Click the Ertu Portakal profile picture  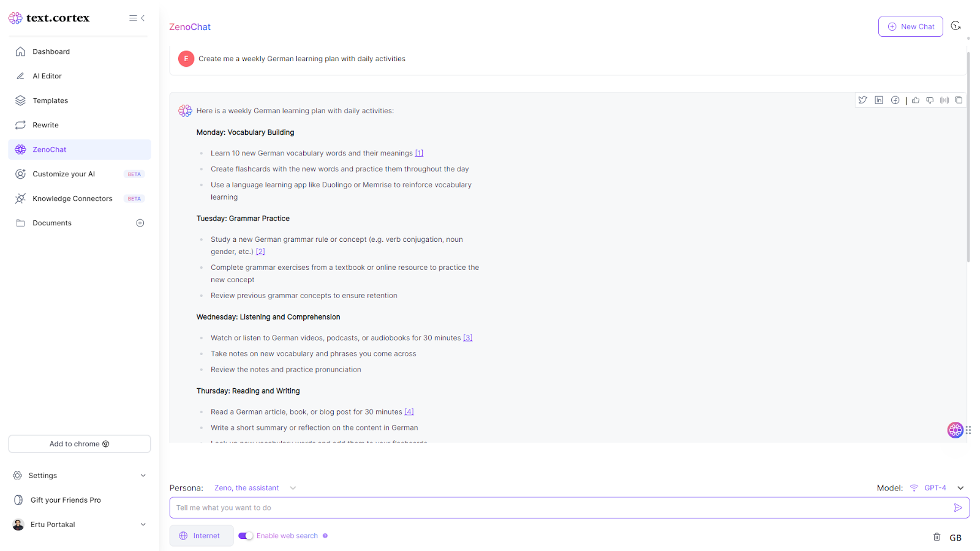(x=18, y=525)
